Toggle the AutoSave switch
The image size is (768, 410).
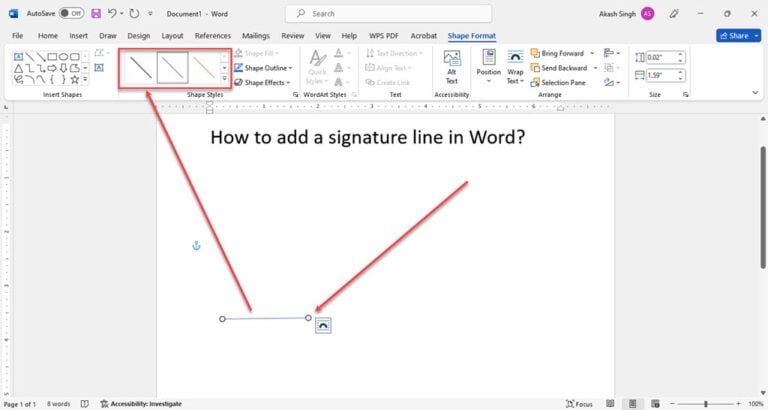(x=71, y=14)
